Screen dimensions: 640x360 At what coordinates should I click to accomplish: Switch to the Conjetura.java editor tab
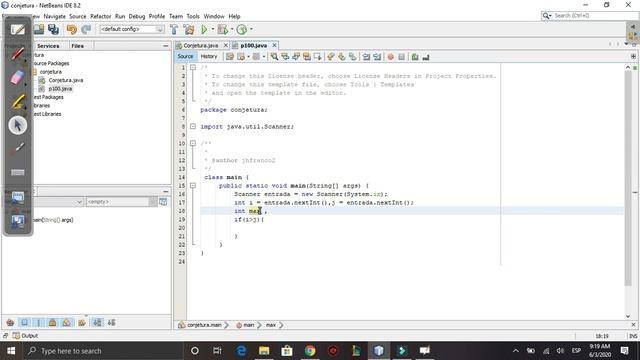click(201, 45)
